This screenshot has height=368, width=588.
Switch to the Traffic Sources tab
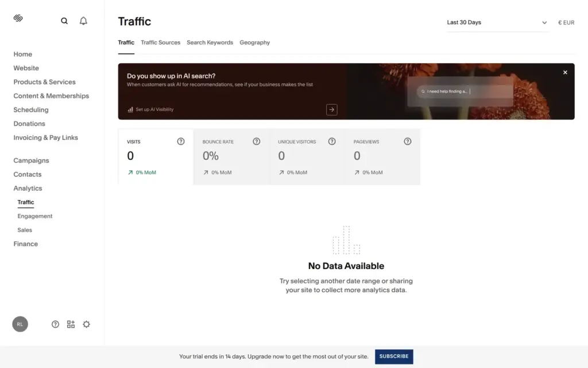click(x=161, y=43)
